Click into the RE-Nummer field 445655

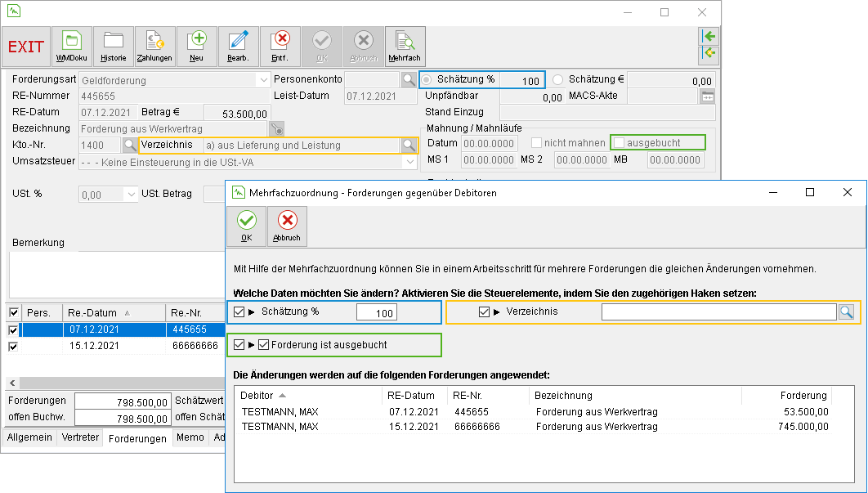click(x=174, y=96)
